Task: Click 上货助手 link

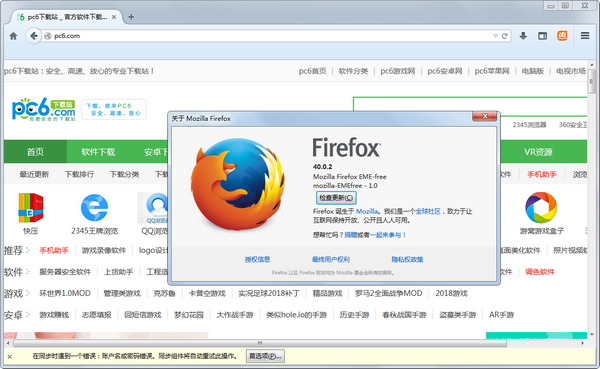Action: (119, 272)
